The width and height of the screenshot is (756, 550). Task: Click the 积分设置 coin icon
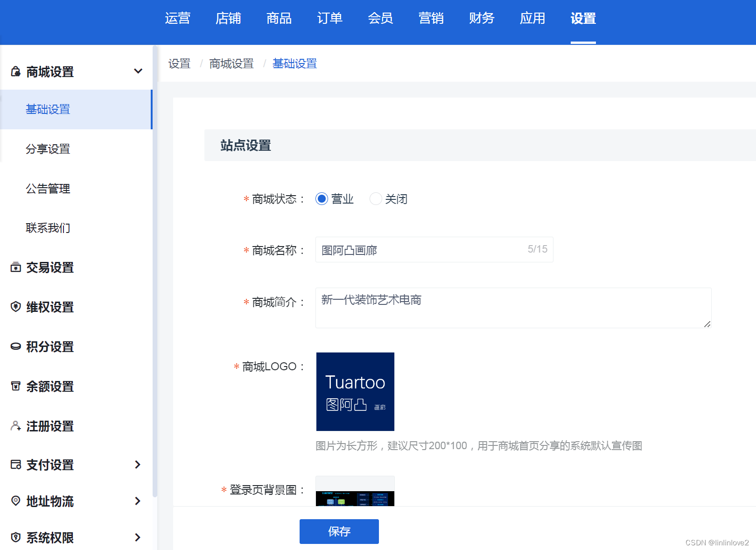pyautogui.click(x=16, y=346)
